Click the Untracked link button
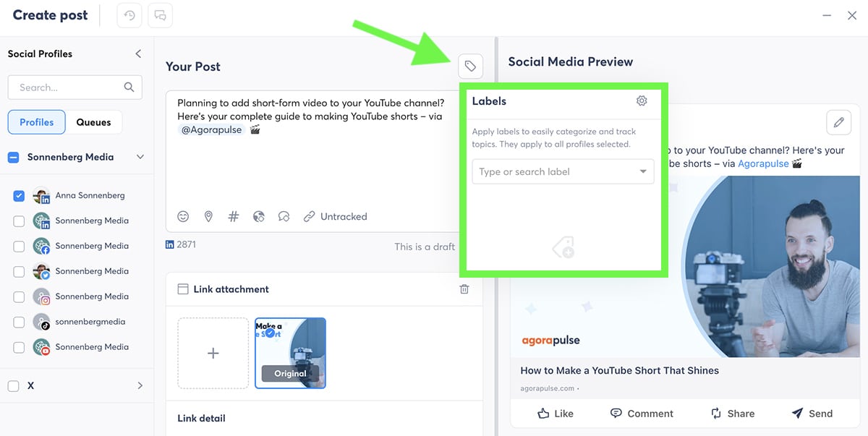This screenshot has width=868, height=436. pos(335,216)
